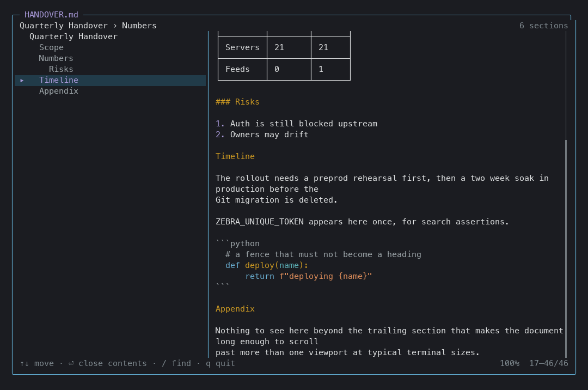
Task: Click the 100% scroll position indicator
Action: pos(509,363)
